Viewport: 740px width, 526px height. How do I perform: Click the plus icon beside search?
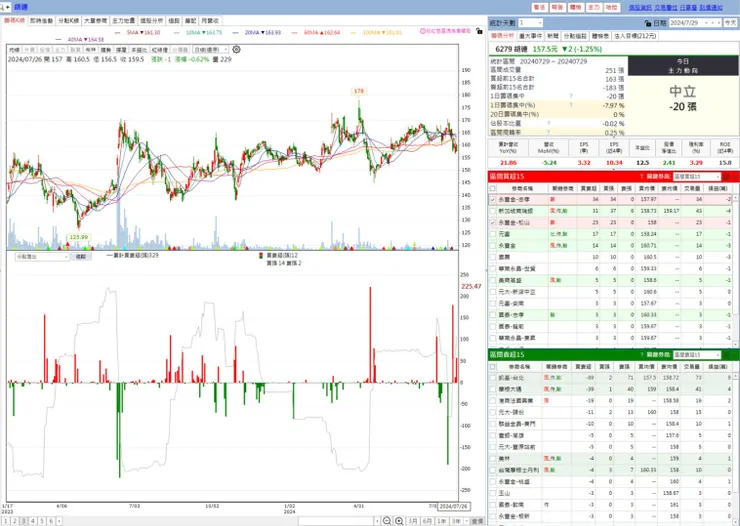[x=8, y=7]
